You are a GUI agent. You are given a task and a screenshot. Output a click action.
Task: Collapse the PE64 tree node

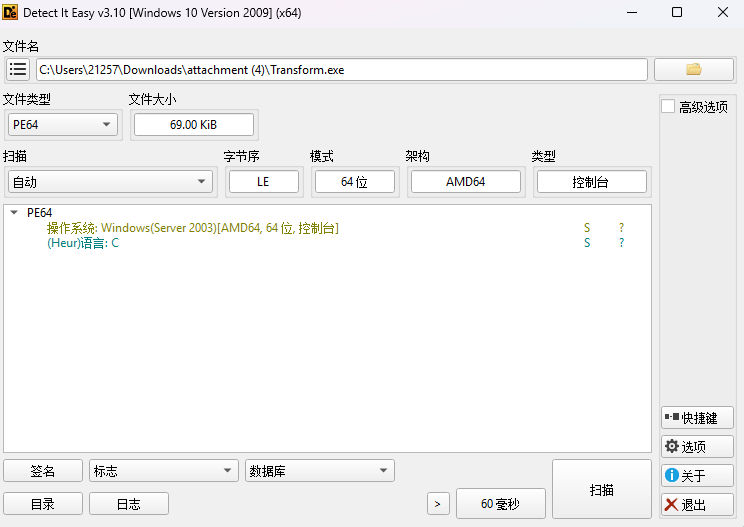(14, 213)
